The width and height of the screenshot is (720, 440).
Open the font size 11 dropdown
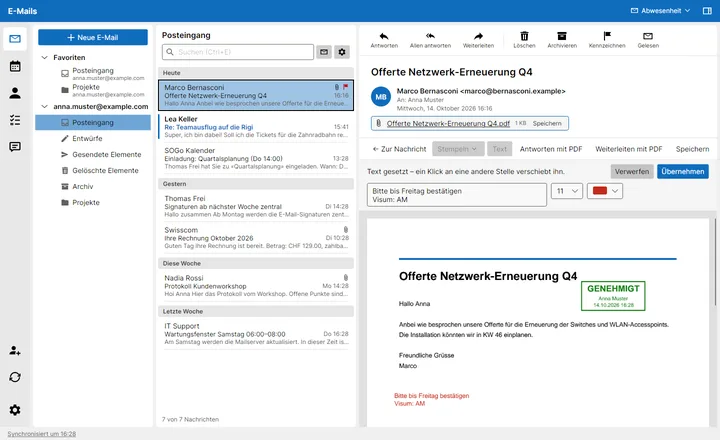[x=567, y=191]
